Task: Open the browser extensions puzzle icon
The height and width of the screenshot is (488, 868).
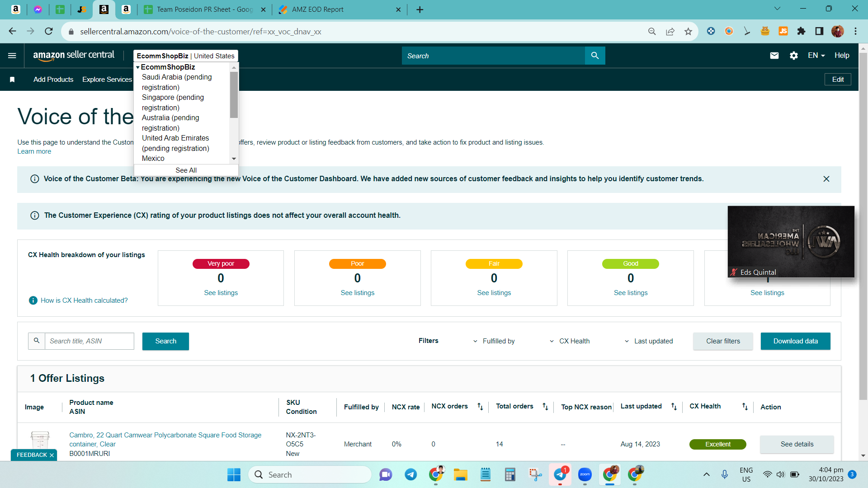Action: [801, 31]
